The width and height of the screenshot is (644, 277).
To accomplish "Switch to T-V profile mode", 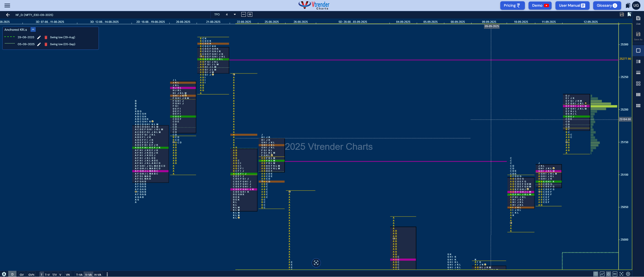I will point(47,274).
